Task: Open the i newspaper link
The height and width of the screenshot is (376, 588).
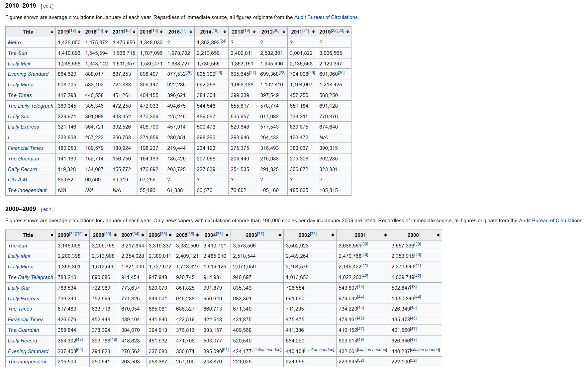Action: pos(9,138)
